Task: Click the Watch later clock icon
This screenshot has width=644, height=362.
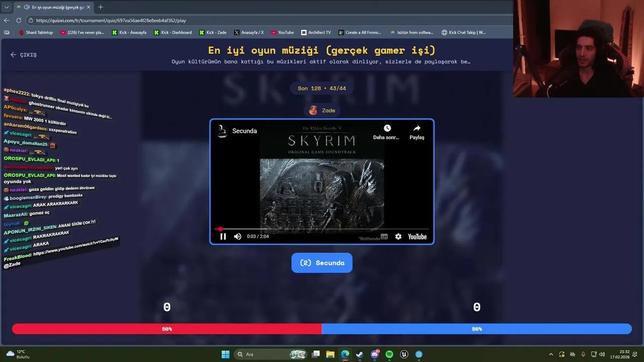Action: [x=387, y=128]
